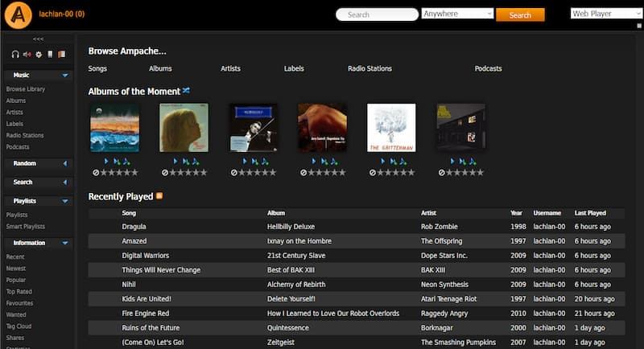Image resolution: width=644 pixels, height=349 pixels.
Task: Open Radio Stations under Browse Ampache
Action: tap(369, 68)
